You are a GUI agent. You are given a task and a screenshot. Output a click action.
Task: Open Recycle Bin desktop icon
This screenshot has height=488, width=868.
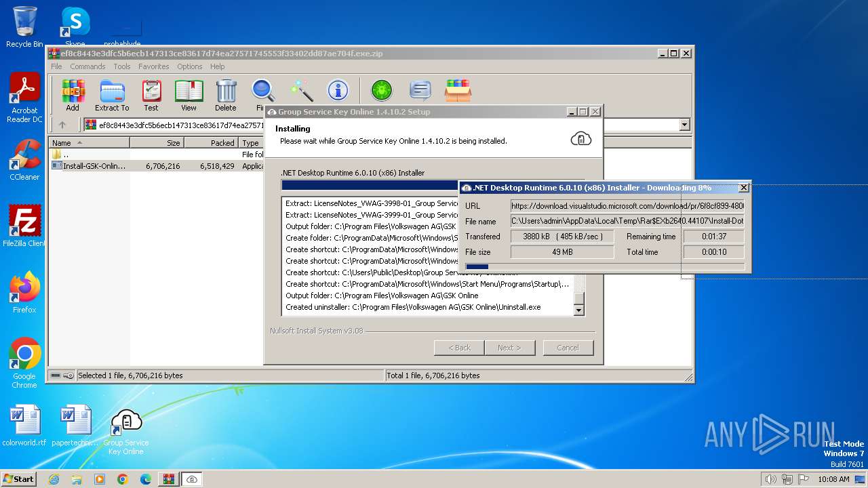(24, 27)
